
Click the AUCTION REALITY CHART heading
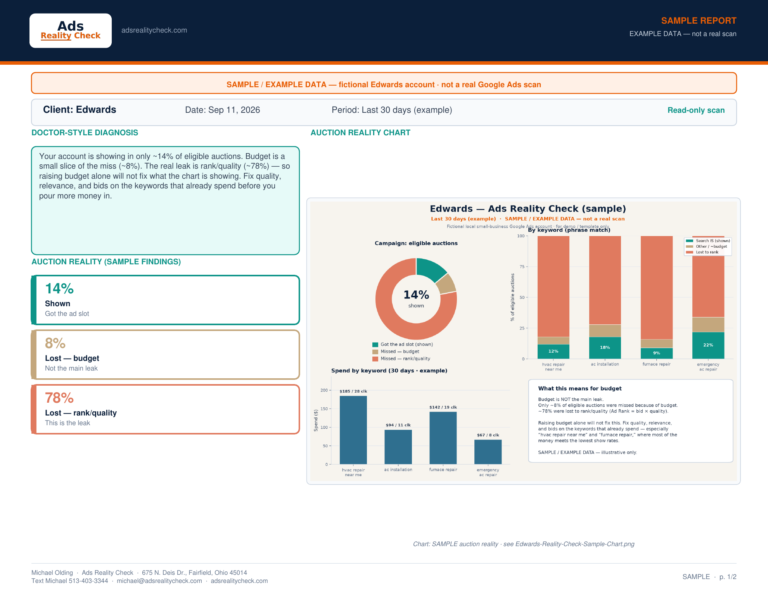point(360,133)
